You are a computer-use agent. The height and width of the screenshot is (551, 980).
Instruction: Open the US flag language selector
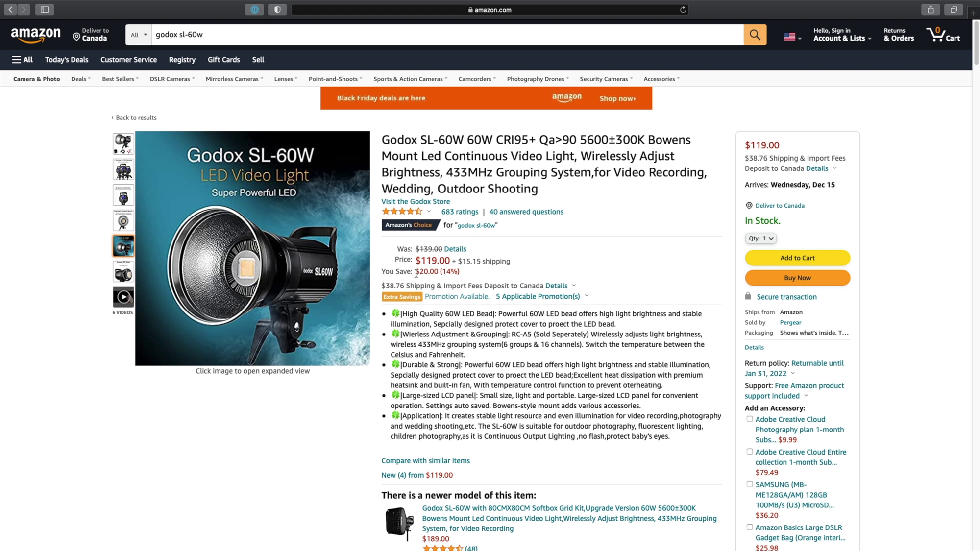[792, 37]
